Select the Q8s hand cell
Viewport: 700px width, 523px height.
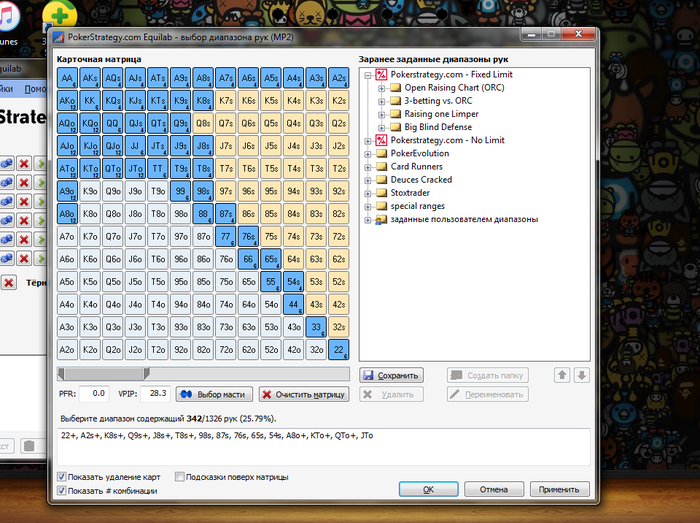(x=203, y=123)
